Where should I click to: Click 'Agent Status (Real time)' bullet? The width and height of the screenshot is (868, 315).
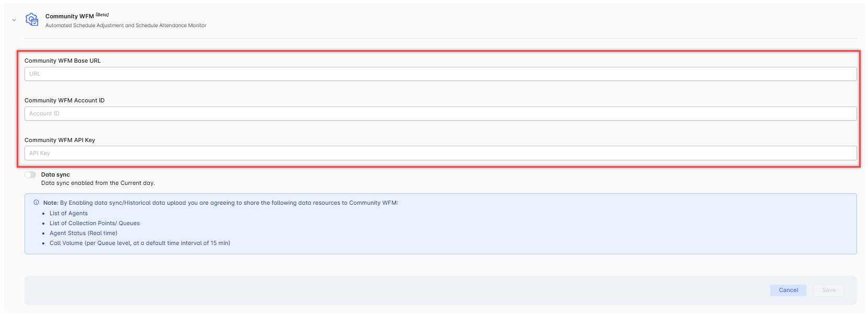[x=84, y=233]
